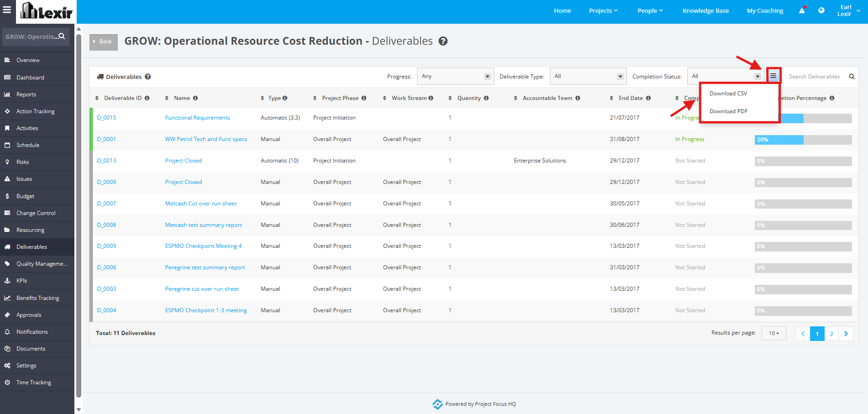Click the Back button
The height and width of the screenshot is (414, 868).
[103, 42]
